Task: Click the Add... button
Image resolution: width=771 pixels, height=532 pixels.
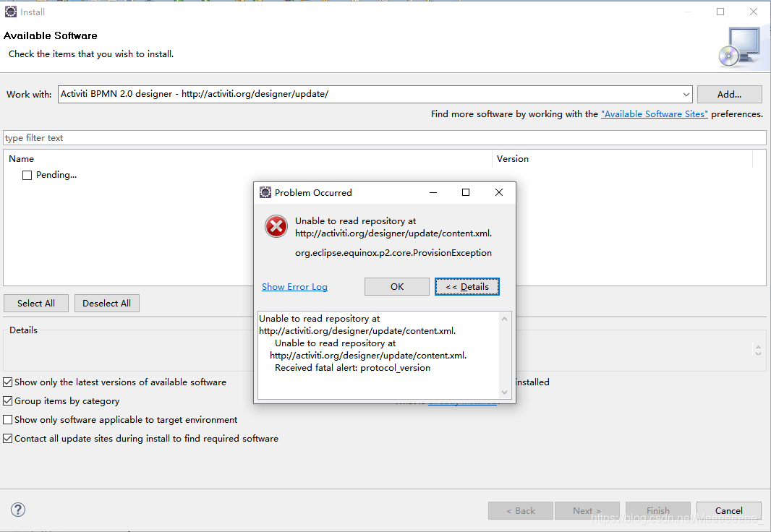Action: [729, 94]
